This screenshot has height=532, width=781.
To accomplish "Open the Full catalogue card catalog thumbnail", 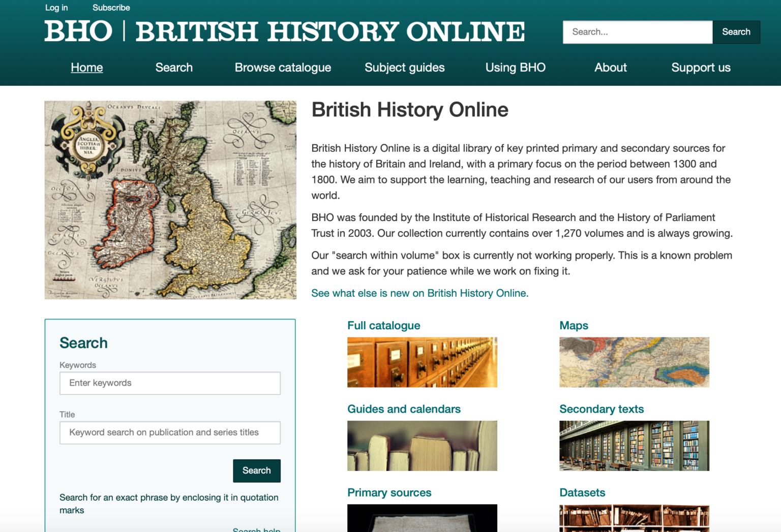I will click(x=422, y=362).
